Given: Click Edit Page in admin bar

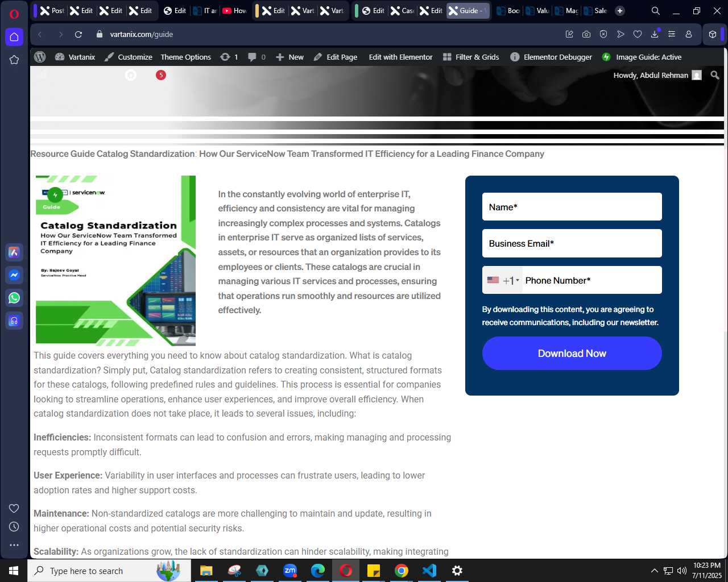Looking at the screenshot, I should tap(336, 57).
